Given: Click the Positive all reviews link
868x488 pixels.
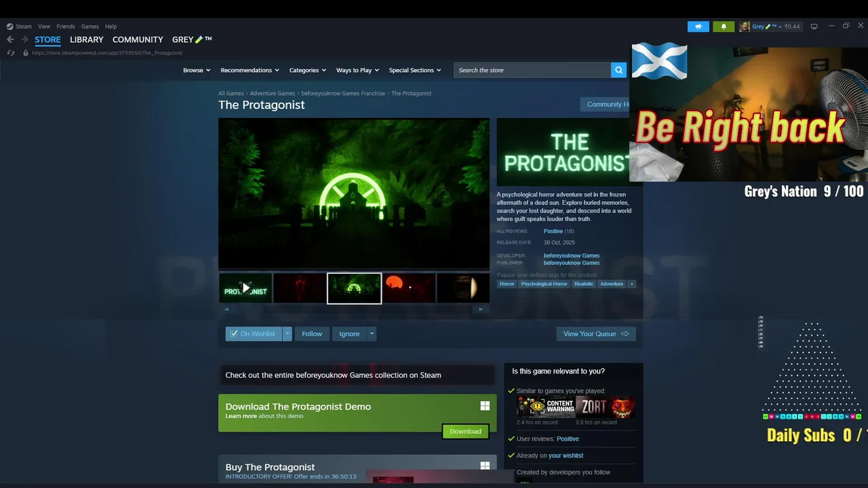Looking at the screenshot, I should pos(553,231).
